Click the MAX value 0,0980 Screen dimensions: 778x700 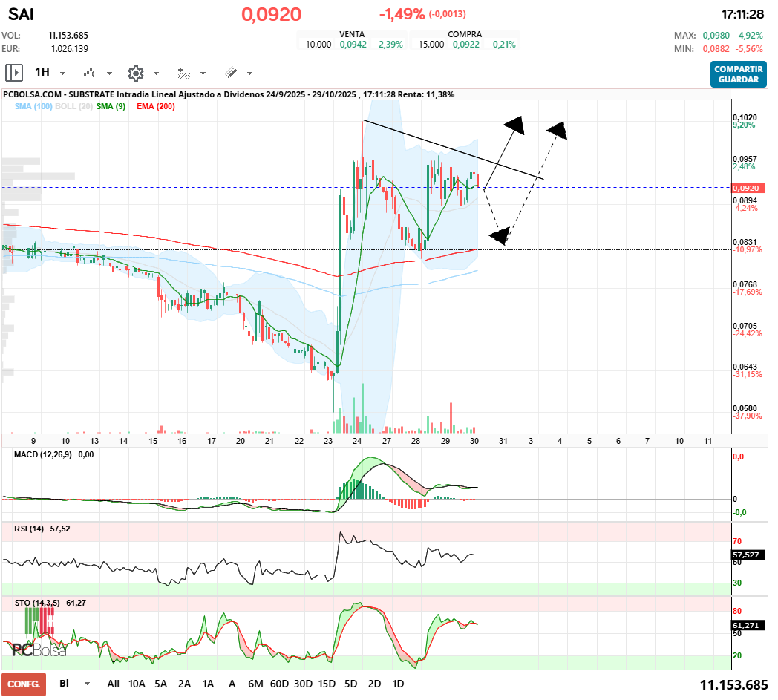(x=716, y=35)
